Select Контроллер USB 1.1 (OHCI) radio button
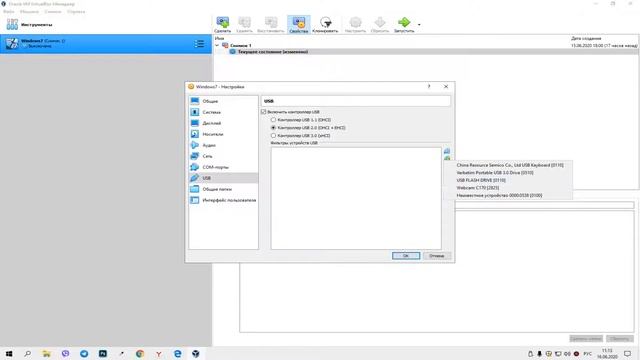 pyautogui.click(x=273, y=120)
